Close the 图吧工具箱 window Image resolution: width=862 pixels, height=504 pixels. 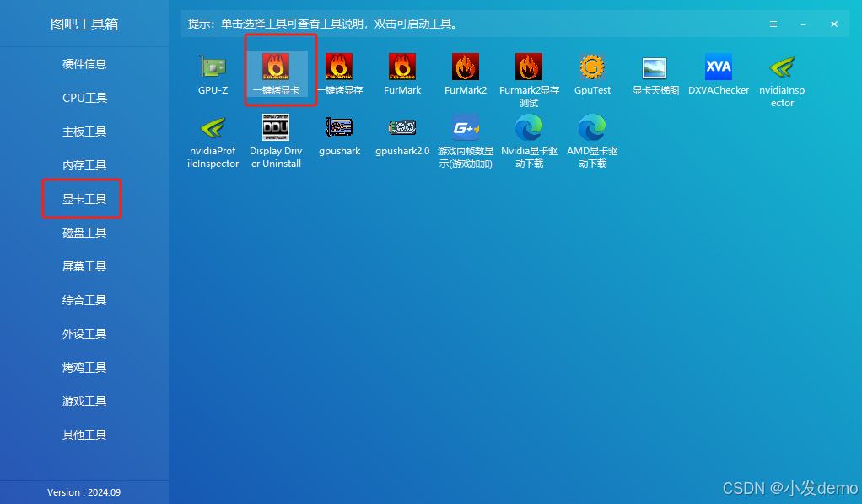pyautogui.click(x=834, y=24)
